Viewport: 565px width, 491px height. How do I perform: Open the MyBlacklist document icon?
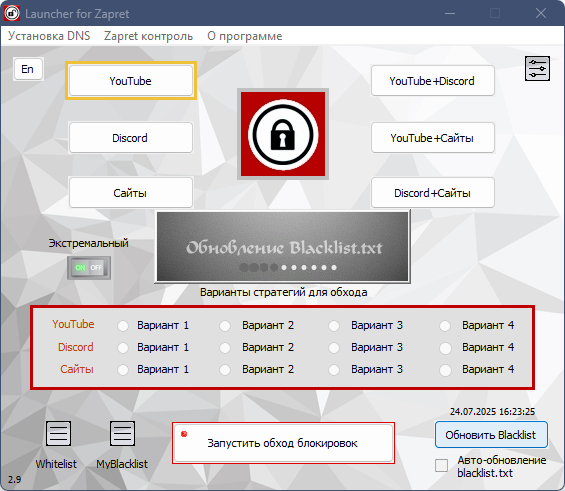coord(122,433)
